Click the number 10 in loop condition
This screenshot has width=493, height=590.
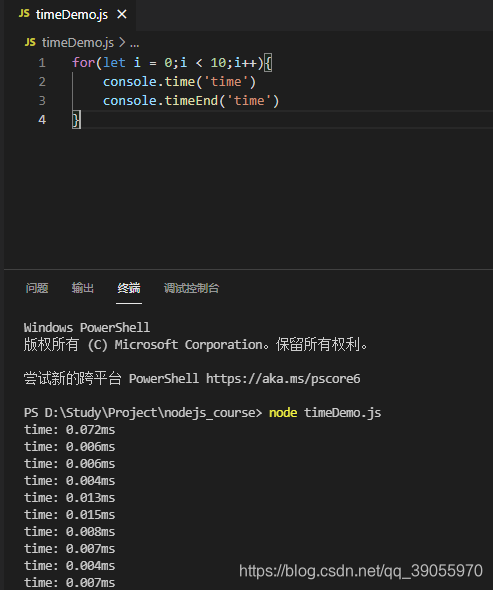tap(218, 62)
